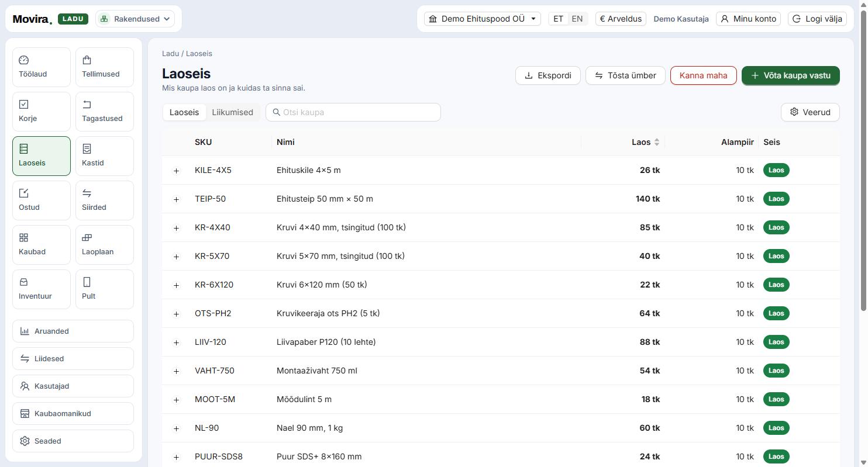Open Töölaud dashboard tile
868x467 pixels.
(42, 67)
